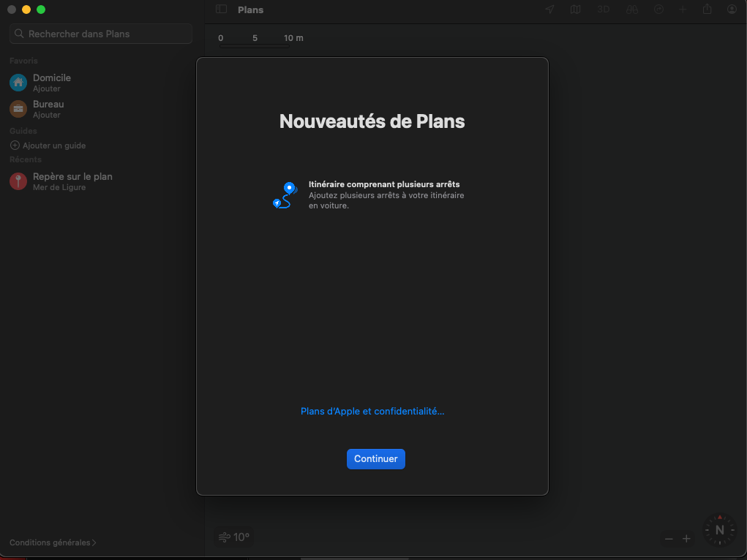Screen dimensions: 747x560
Task: Select Bureau favorite entry
Action: 100,109
